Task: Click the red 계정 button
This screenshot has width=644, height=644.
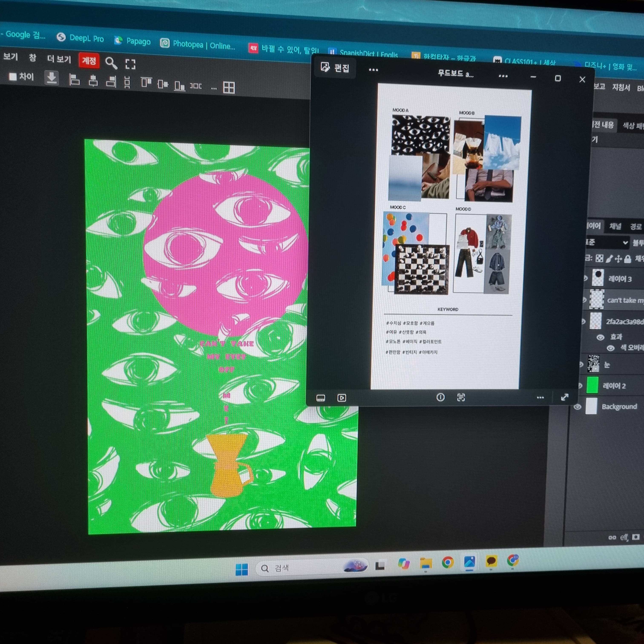Action: click(89, 61)
